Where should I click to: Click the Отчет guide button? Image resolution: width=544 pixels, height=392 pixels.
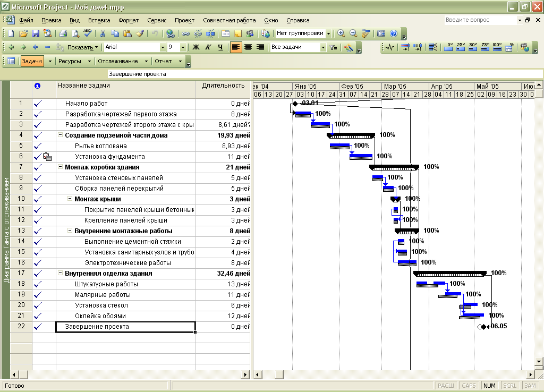click(164, 62)
